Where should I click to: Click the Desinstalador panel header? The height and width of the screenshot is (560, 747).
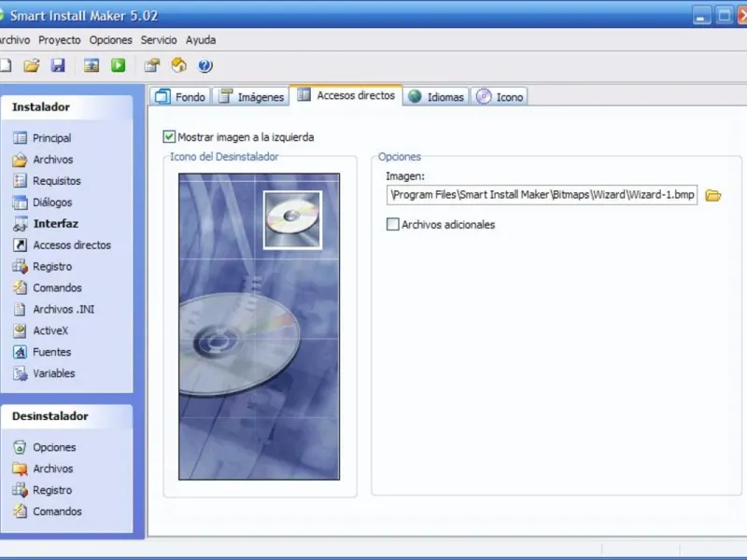click(x=66, y=416)
